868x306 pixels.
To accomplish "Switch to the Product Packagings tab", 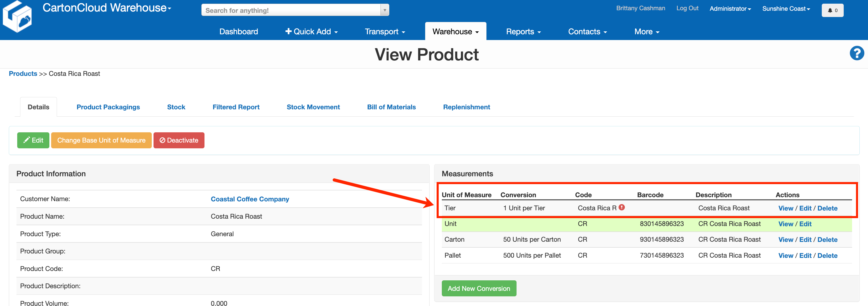I will 108,107.
